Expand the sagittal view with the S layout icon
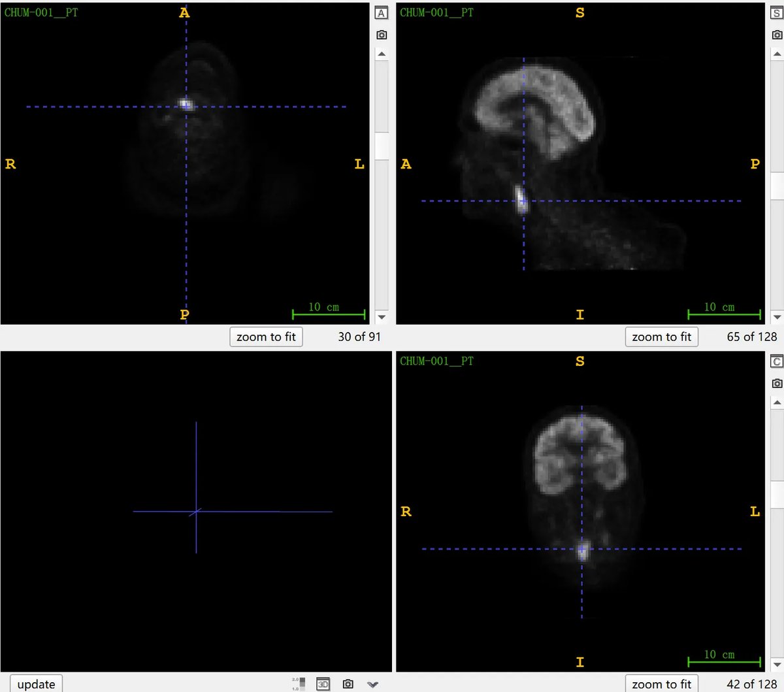 777,13
